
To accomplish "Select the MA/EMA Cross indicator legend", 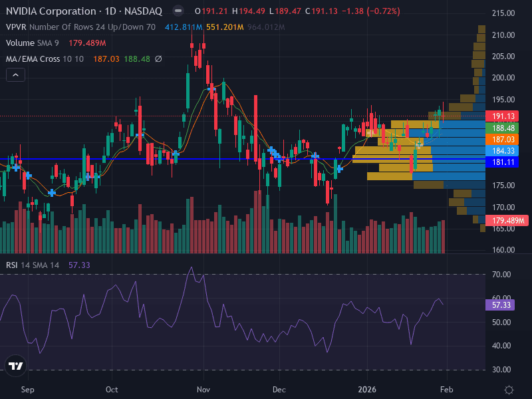I will coord(45,59).
